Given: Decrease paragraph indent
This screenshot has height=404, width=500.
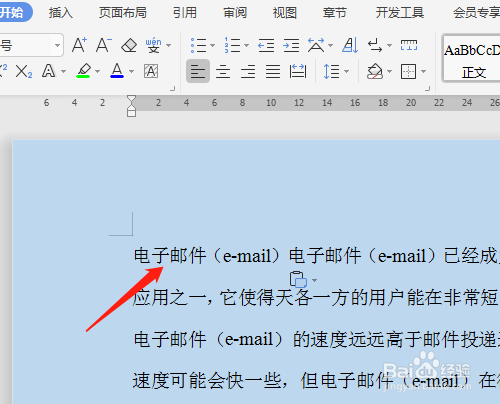Looking at the screenshot, I should pyautogui.click(x=266, y=45).
